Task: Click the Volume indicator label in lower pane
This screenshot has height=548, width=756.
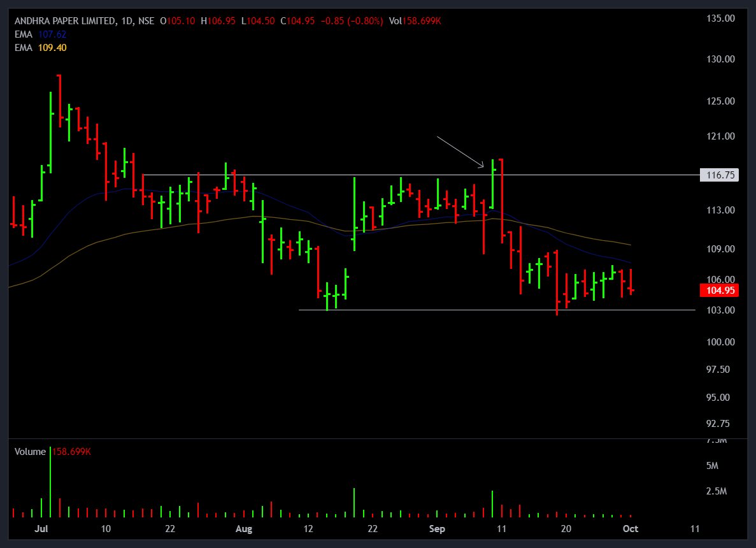Action: coord(32,451)
